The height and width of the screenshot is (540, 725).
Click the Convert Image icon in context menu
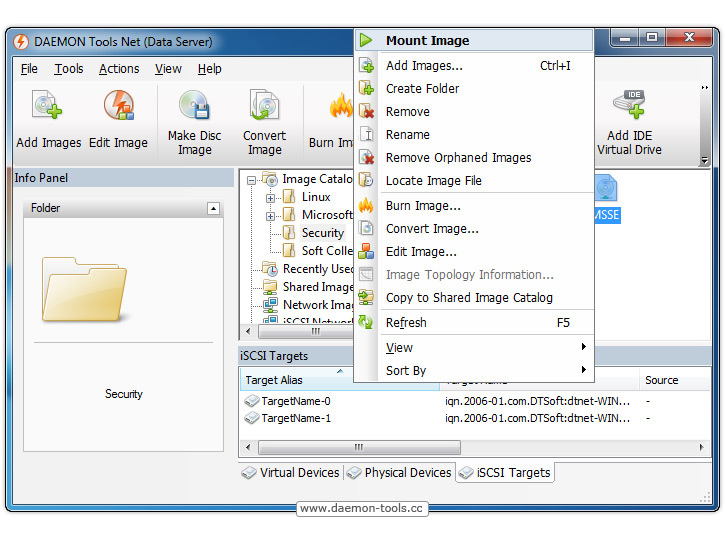coord(366,228)
